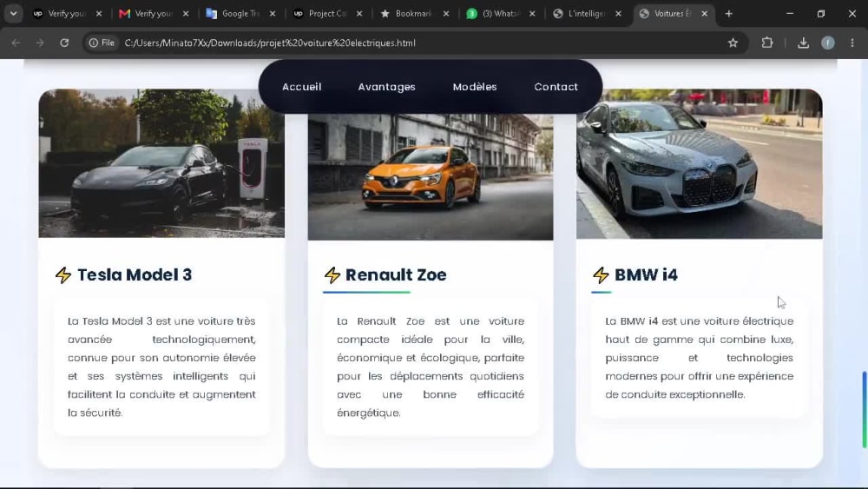Close the Bookmarks tab

coord(445,14)
